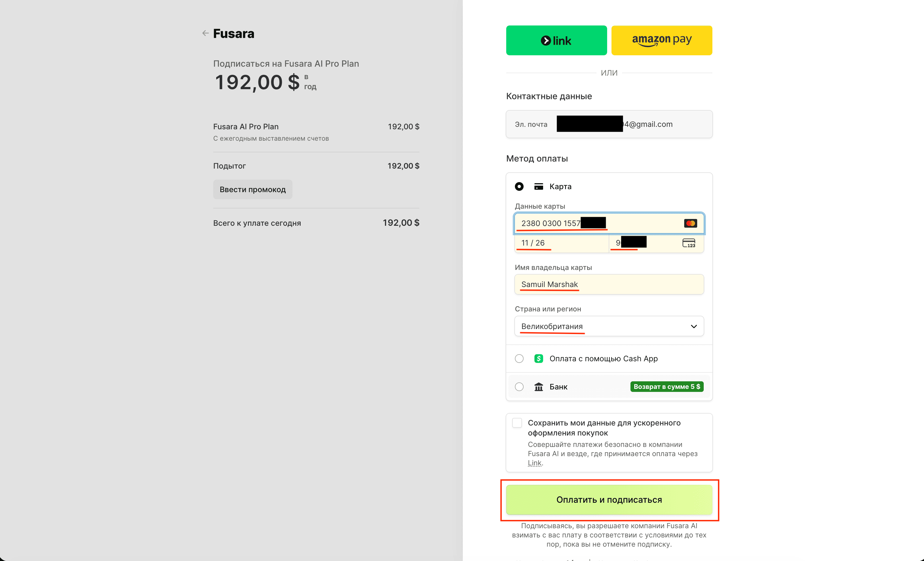
Task: Click the card number input field
Action: 638,223
